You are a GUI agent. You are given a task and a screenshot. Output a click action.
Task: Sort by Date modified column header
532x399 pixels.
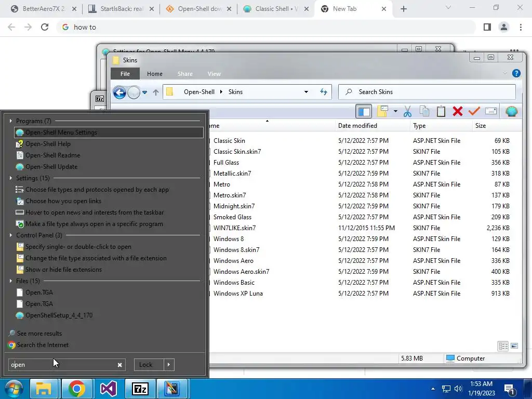point(373,126)
